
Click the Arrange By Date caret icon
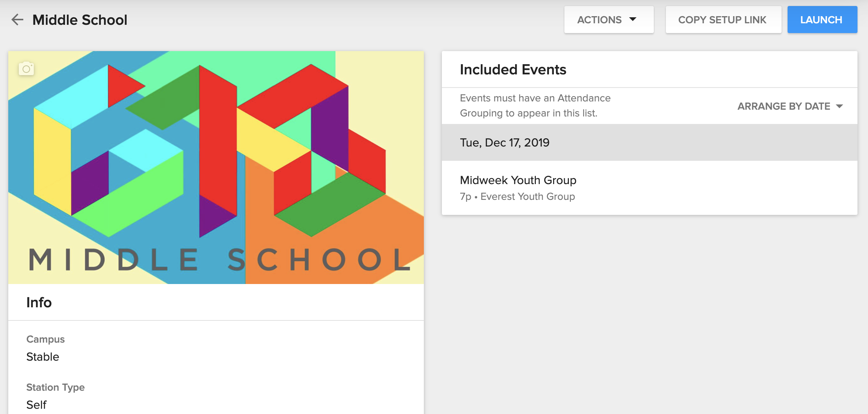click(x=839, y=106)
